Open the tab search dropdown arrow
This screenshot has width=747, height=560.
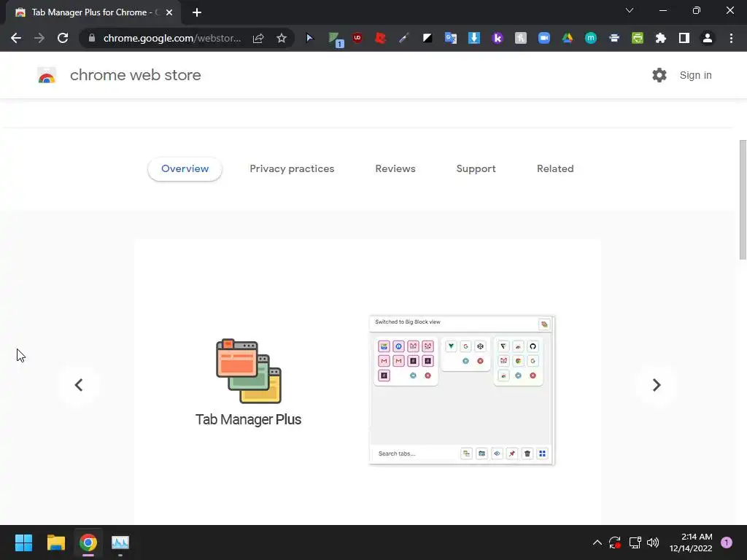click(630, 10)
